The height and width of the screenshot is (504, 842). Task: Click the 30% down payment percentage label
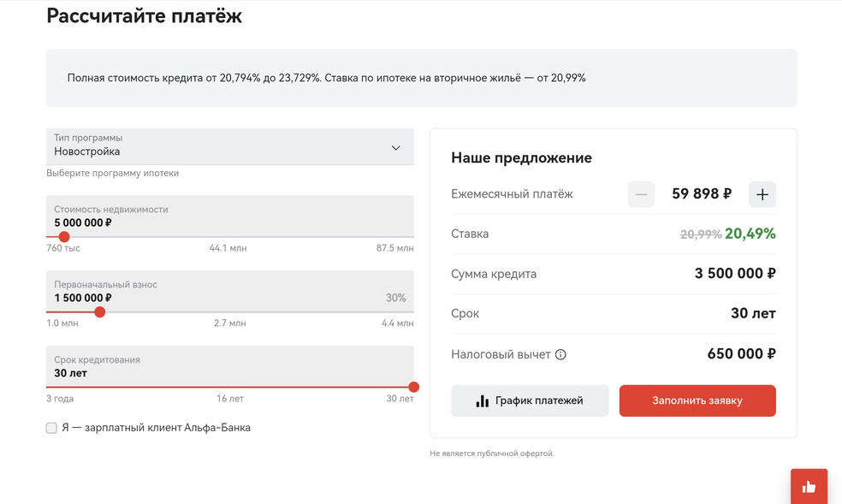(x=395, y=298)
